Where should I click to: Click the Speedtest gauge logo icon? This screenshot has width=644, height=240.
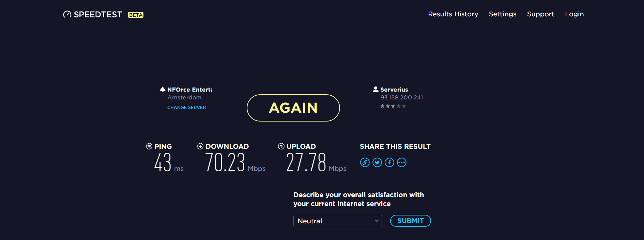(x=67, y=14)
